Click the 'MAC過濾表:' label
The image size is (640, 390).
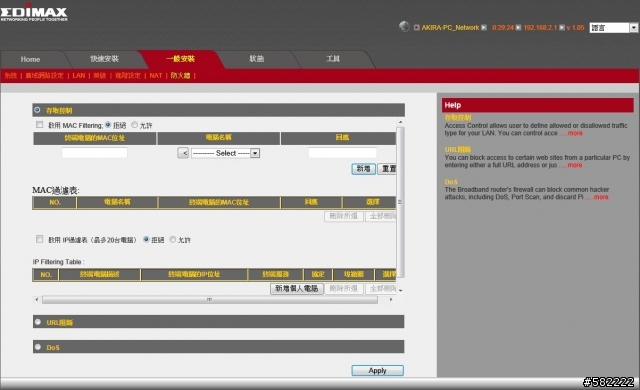tap(56, 191)
